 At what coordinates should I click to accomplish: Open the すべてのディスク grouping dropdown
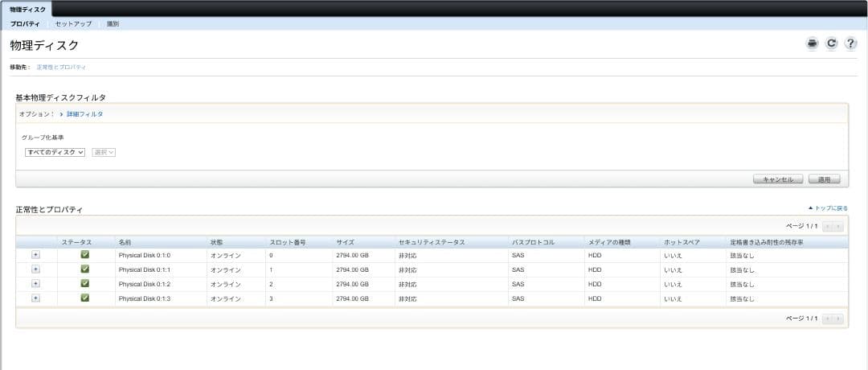pos(55,152)
